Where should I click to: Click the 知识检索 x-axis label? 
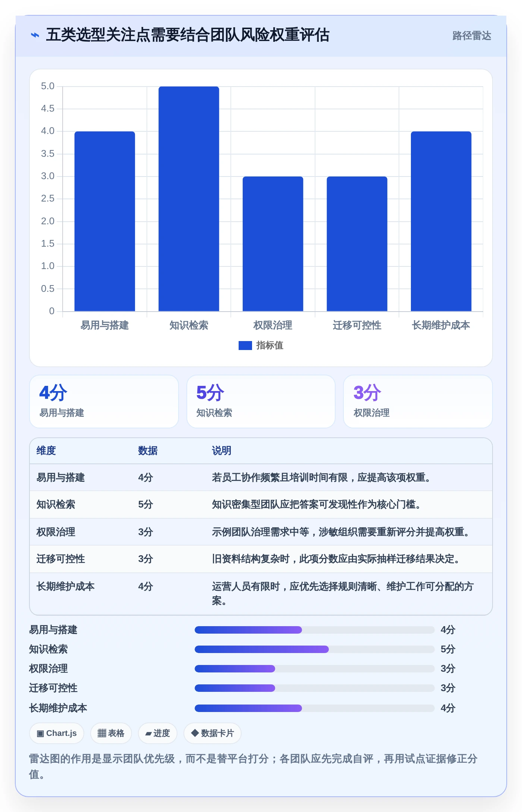189,325
